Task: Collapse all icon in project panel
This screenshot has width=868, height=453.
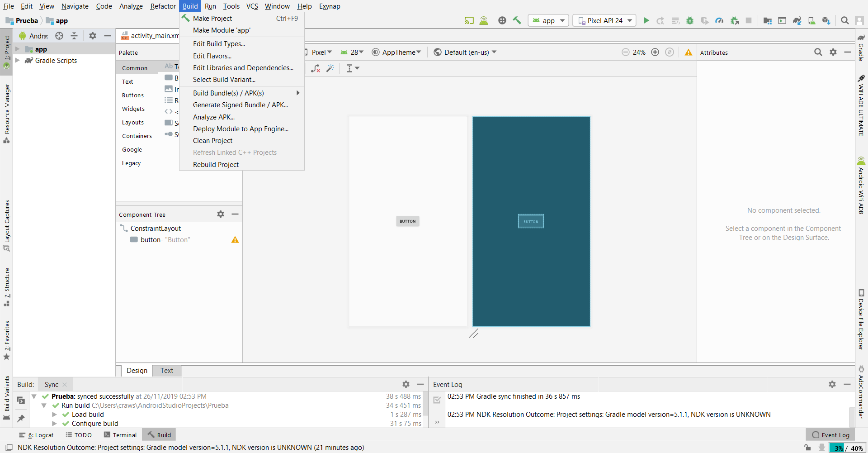Action: click(74, 36)
